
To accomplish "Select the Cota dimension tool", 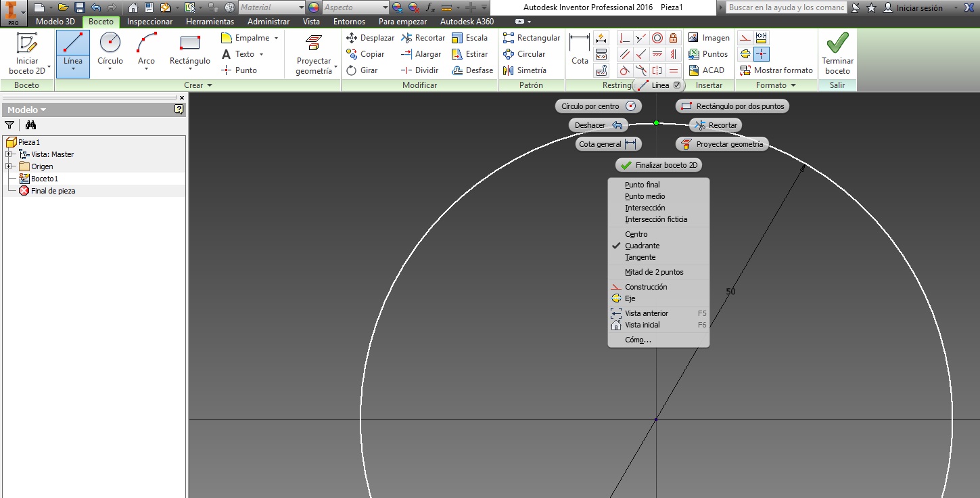I will point(580,50).
